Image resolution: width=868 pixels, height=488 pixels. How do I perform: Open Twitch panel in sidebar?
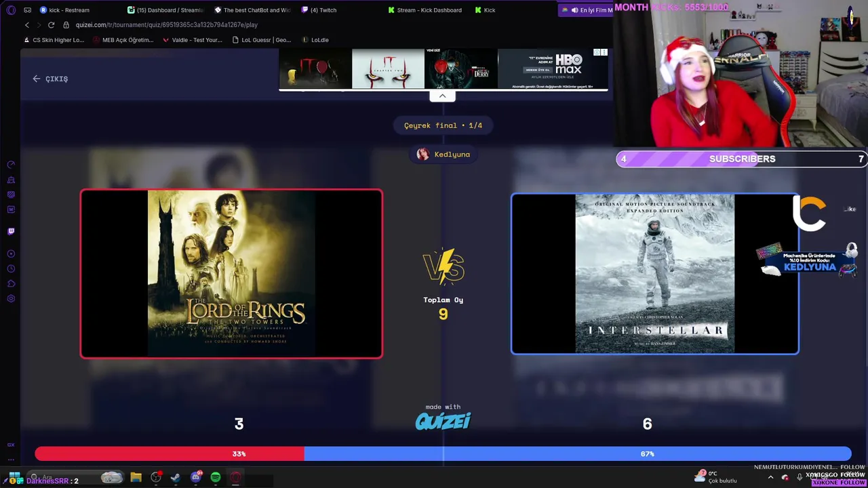coord(11,231)
